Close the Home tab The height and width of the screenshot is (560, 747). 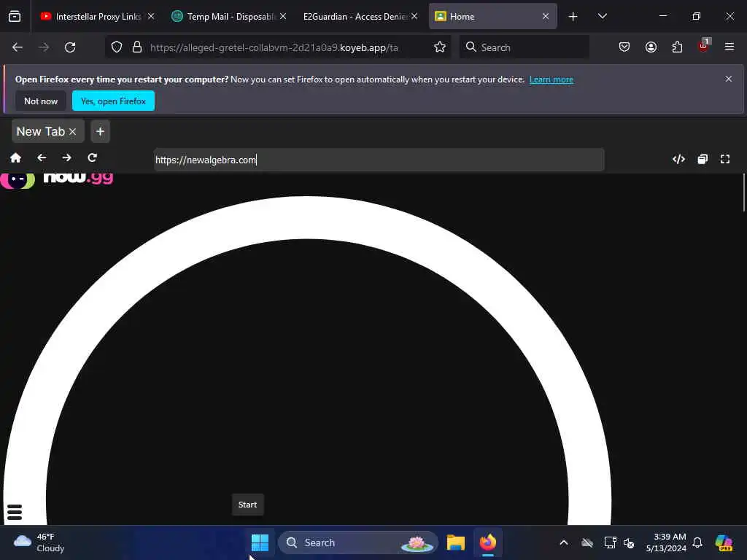[546, 16]
